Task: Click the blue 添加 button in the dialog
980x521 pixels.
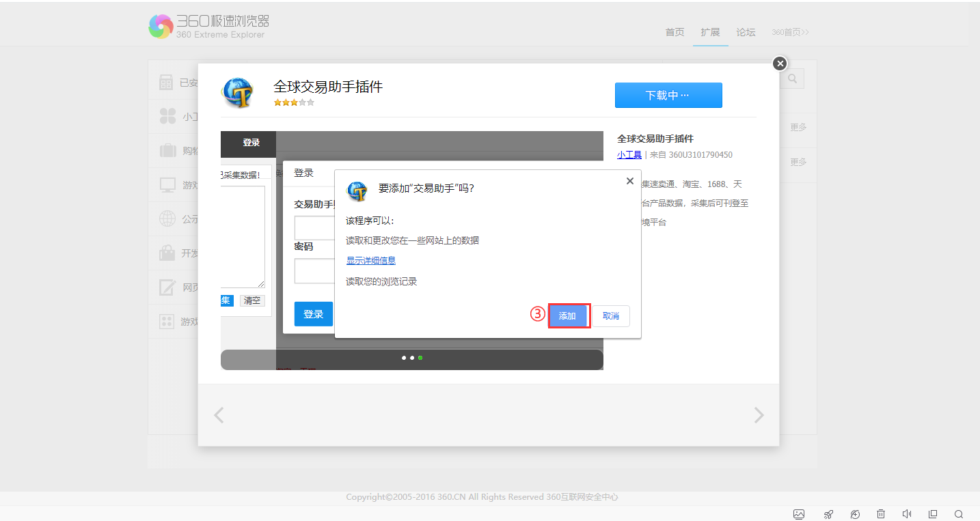Action: 568,316
